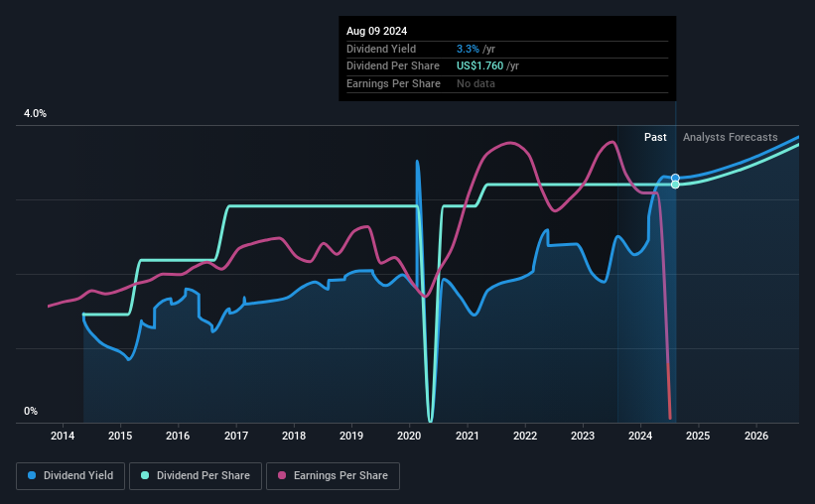
Task: Click the 2019 x-axis label
Action: coord(351,436)
